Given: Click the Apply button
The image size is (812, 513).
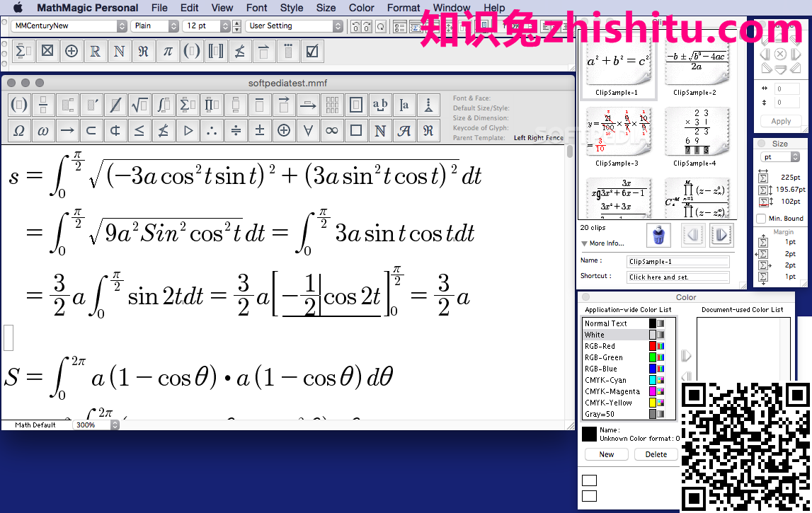Looking at the screenshot, I should tap(781, 121).
